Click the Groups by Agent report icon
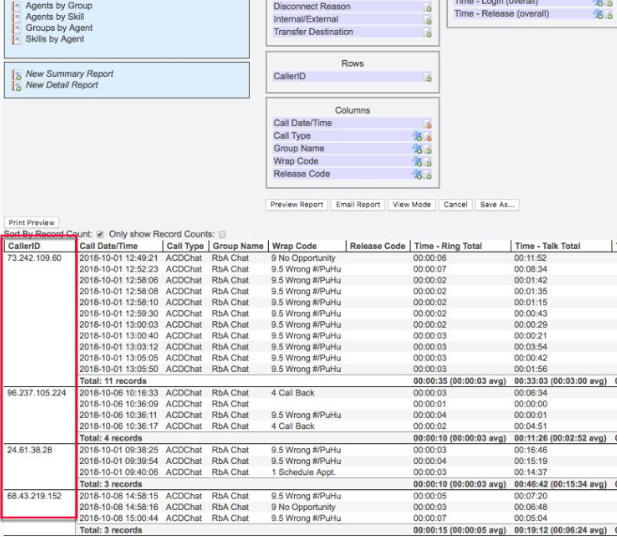Screen dimensions: 617x537 16,30
